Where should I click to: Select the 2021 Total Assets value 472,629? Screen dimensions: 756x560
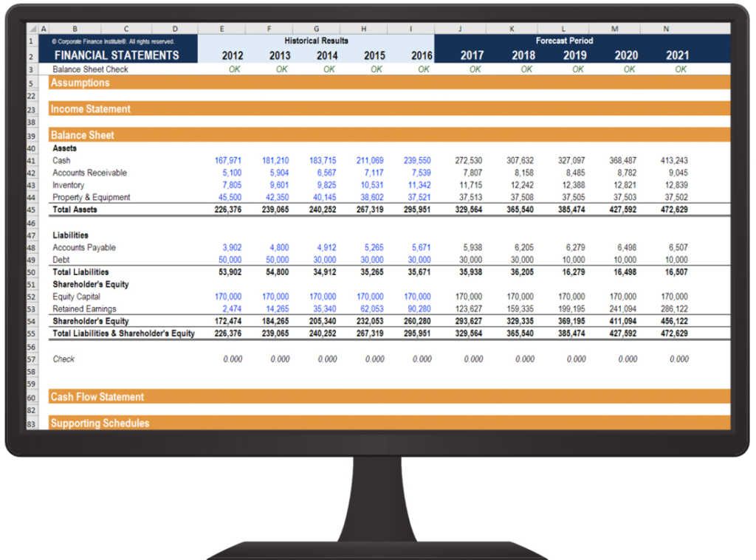(x=673, y=210)
